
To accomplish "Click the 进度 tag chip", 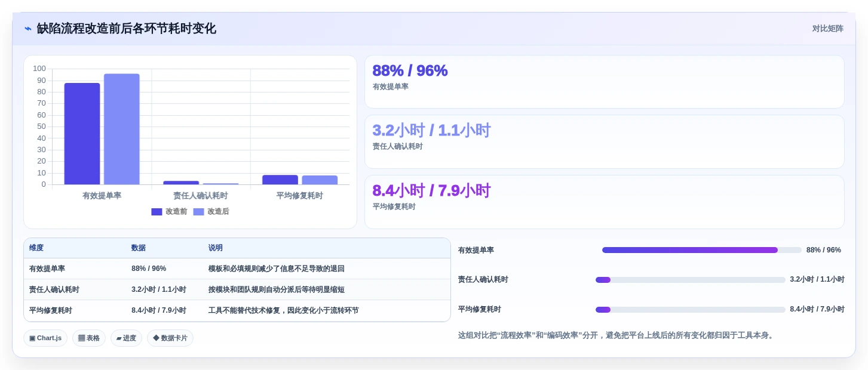I will (x=126, y=338).
